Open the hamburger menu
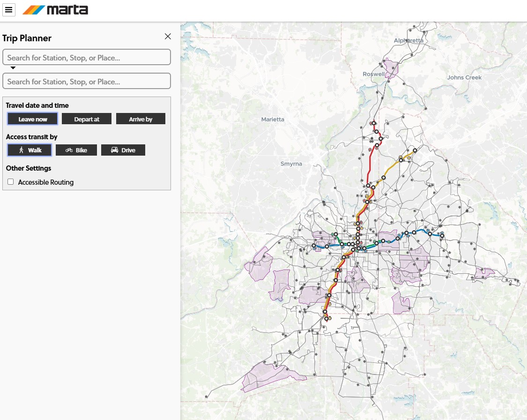The width and height of the screenshot is (527, 420). (8, 9)
